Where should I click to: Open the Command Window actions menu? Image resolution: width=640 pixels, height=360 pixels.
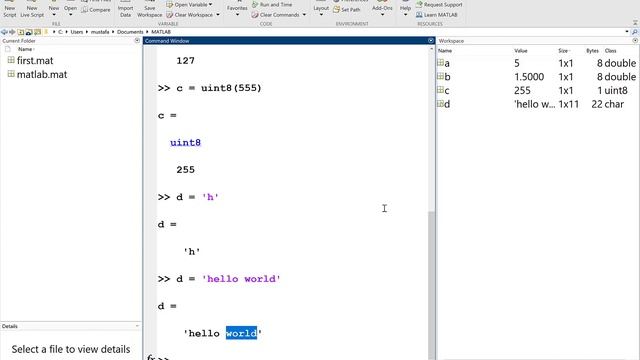click(431, 41)
